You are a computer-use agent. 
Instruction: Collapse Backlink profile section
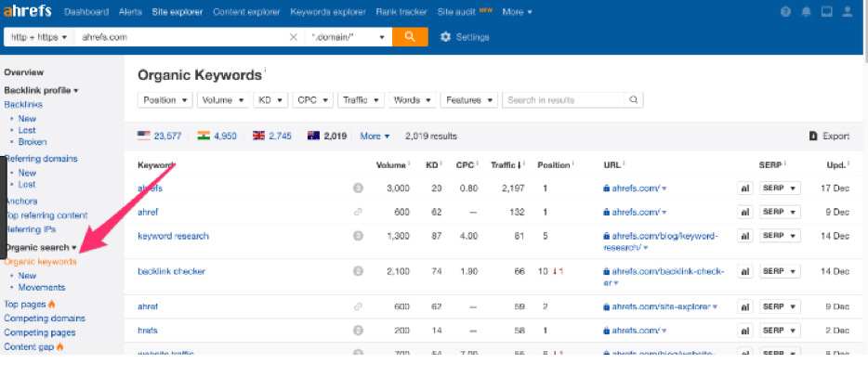coord(41,90)
